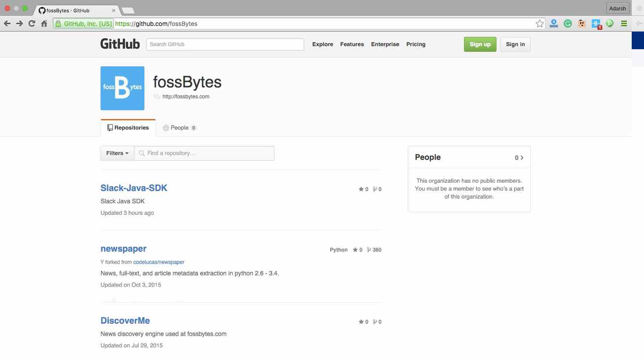Open the green Grammarly extension icon

(x=568, y=24)
